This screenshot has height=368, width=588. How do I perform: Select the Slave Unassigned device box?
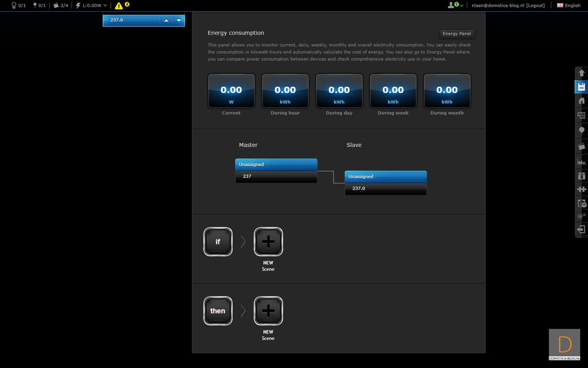pos(385,177)
